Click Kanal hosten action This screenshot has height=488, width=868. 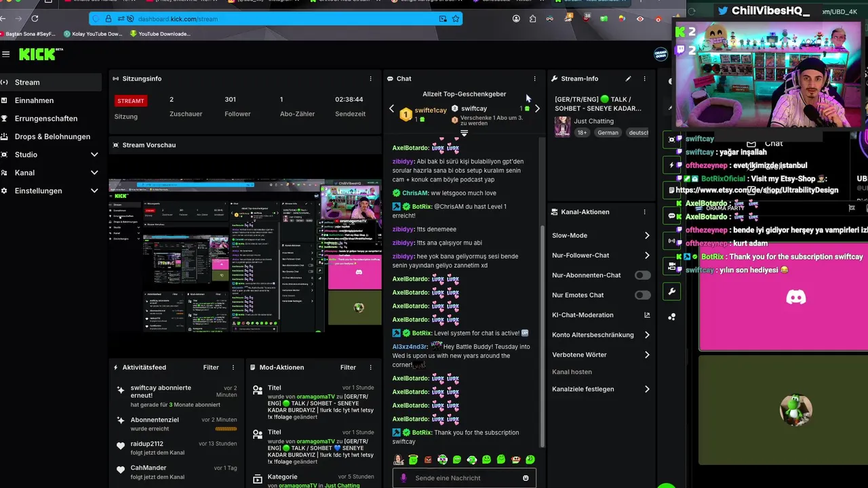[572, 372]
